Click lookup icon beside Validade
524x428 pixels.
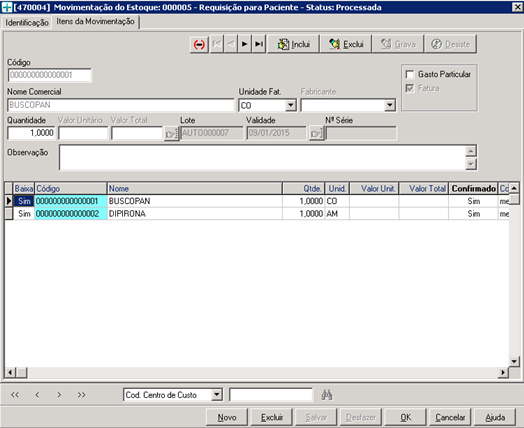[x=316, y=134]
